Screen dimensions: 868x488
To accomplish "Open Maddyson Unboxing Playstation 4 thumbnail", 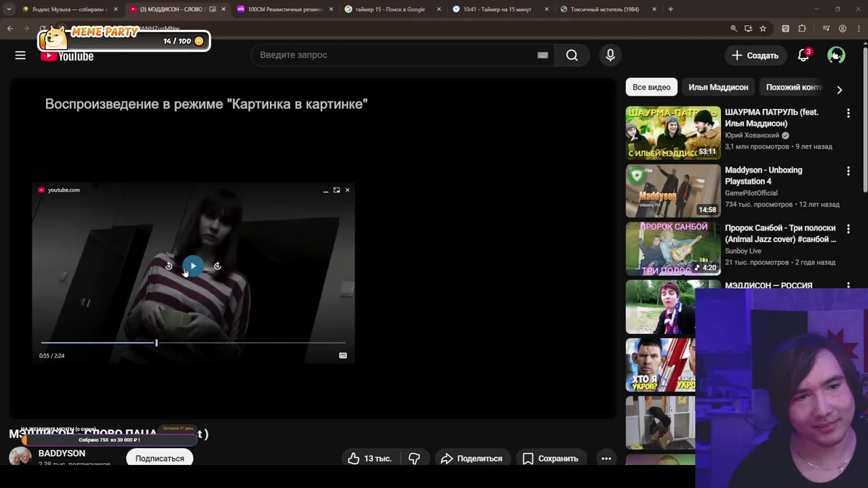I will 673,190.
